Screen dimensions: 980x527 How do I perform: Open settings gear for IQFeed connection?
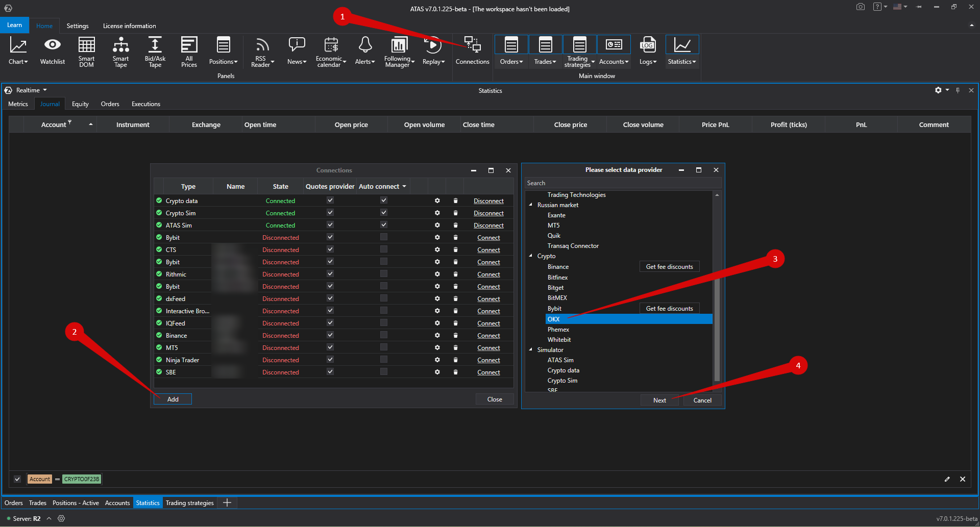click(x=437, y=323)
